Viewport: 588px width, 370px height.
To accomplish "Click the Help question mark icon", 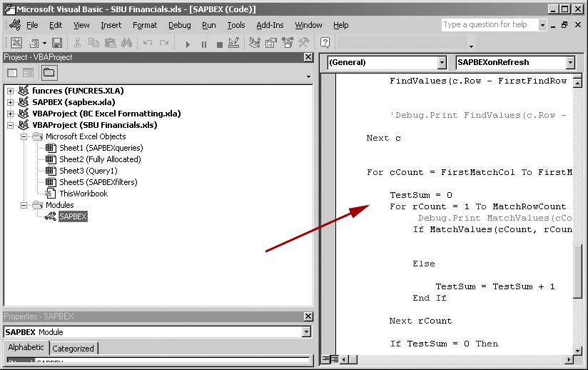I will [325, 43].
